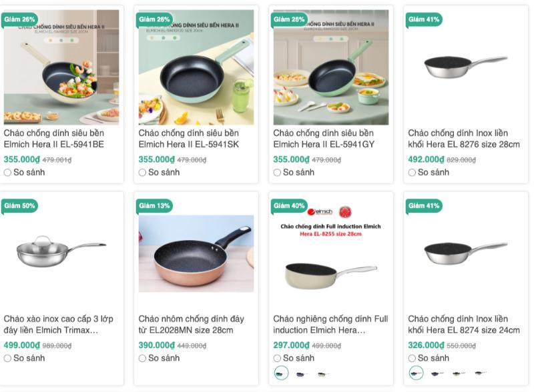Select fourth variant thumbnail under Hera EL 8274
Viewport: 534px width, 392px height.
480,373
